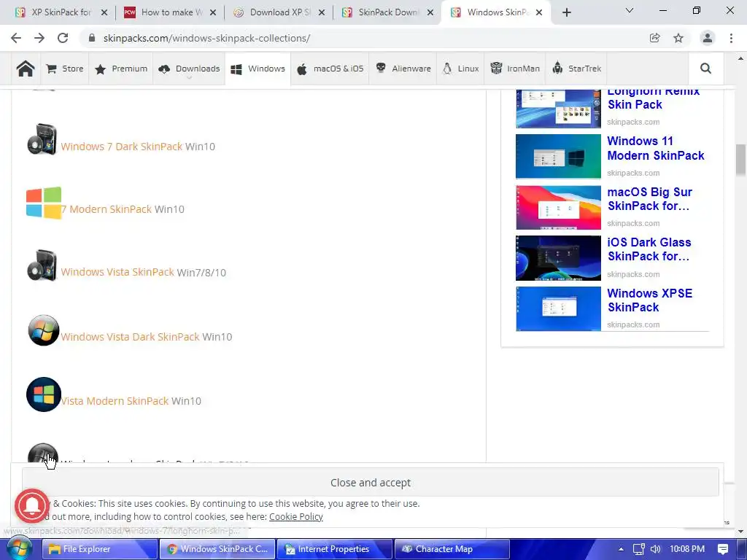The height and width of the screenshot is (560, 747).
Task: Click the Windows XPSE thumbnail
Action: [558, 308]
